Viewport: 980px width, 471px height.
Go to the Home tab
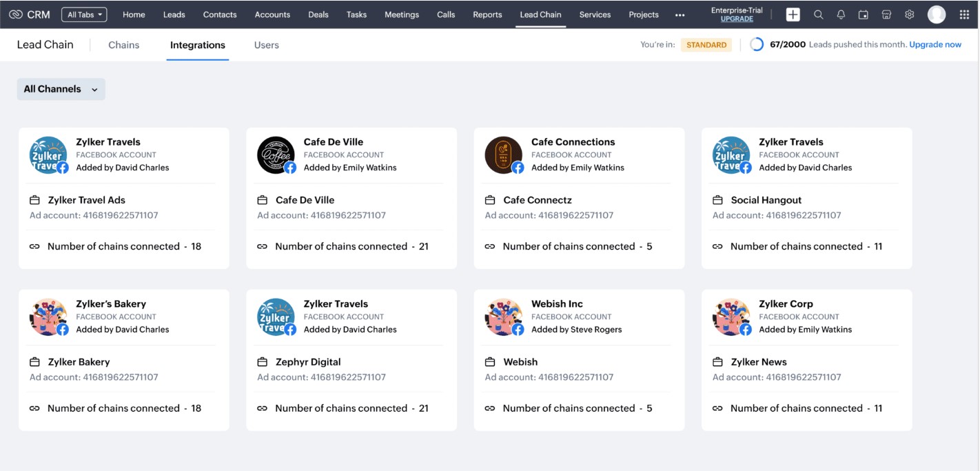(x=134, y=14)
